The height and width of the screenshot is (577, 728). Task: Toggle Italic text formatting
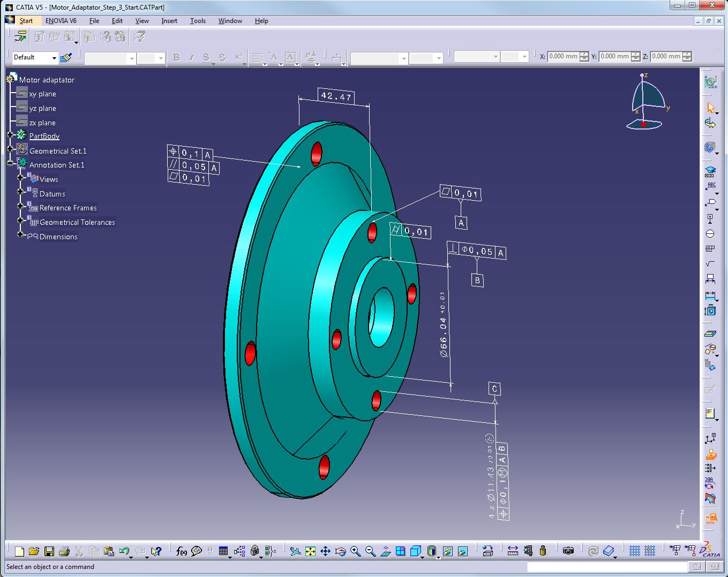click(191, 57)
